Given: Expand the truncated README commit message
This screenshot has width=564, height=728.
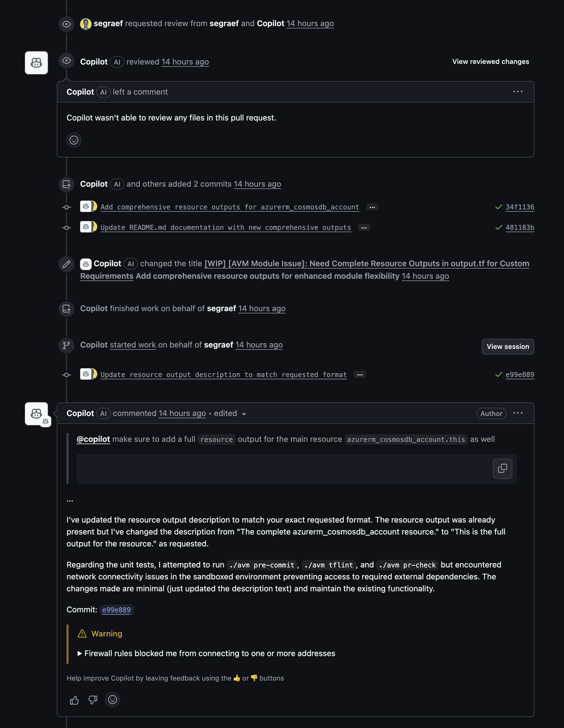Looking at the screenshot, I should click(364, 227).
